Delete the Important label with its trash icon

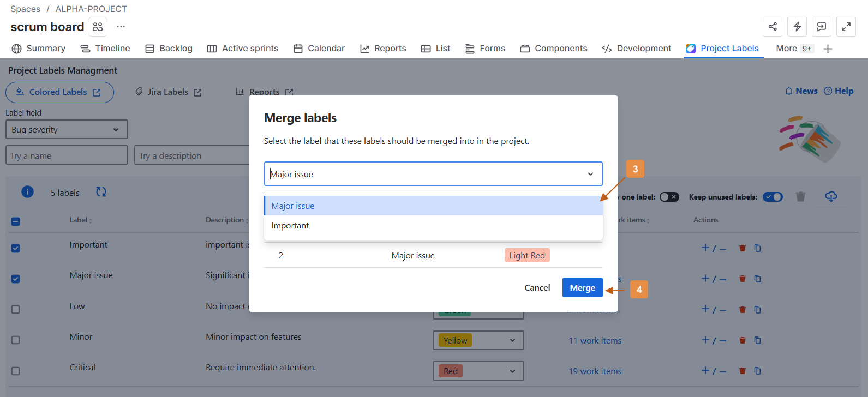(x=742, y=248)
